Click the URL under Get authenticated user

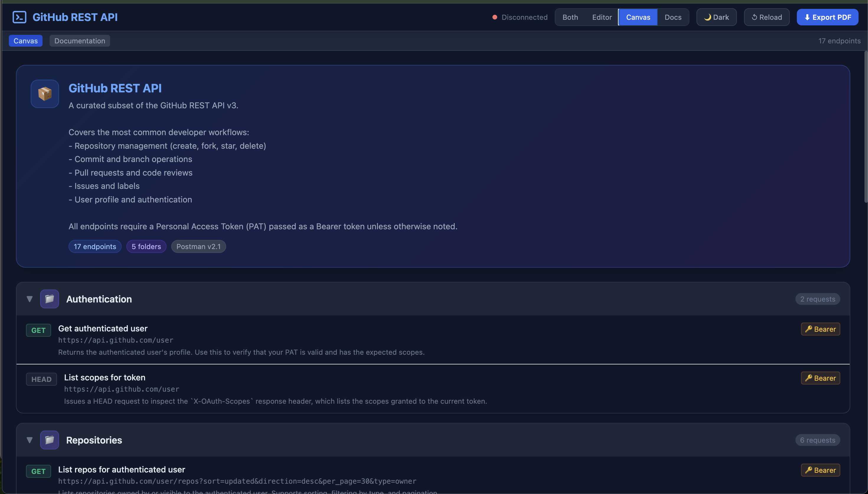(x=116, y=340)
